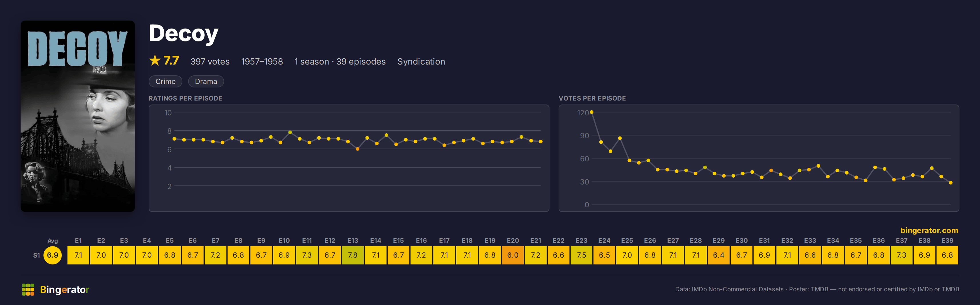
Task: Click the gold star rating icon
Action: (155, 60)
